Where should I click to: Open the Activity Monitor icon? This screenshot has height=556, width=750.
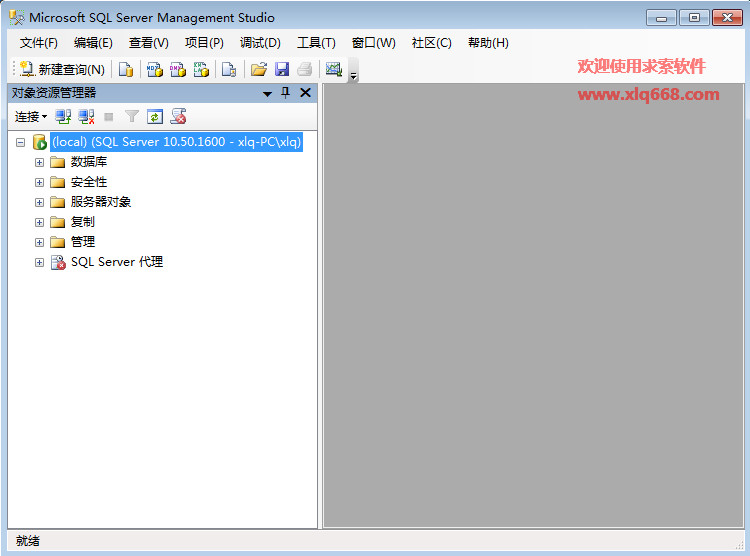[334, 69]
